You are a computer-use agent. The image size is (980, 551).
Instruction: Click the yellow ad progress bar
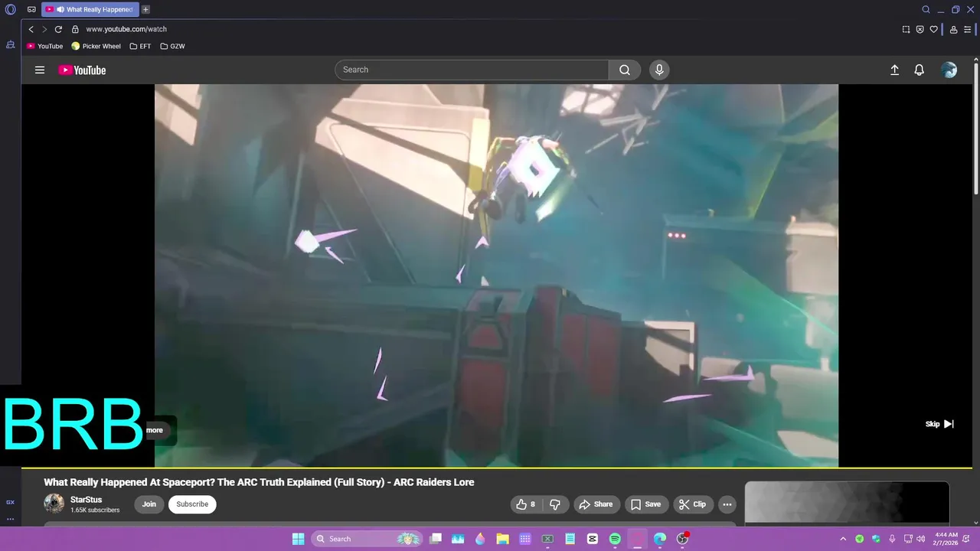click(496, 468)
